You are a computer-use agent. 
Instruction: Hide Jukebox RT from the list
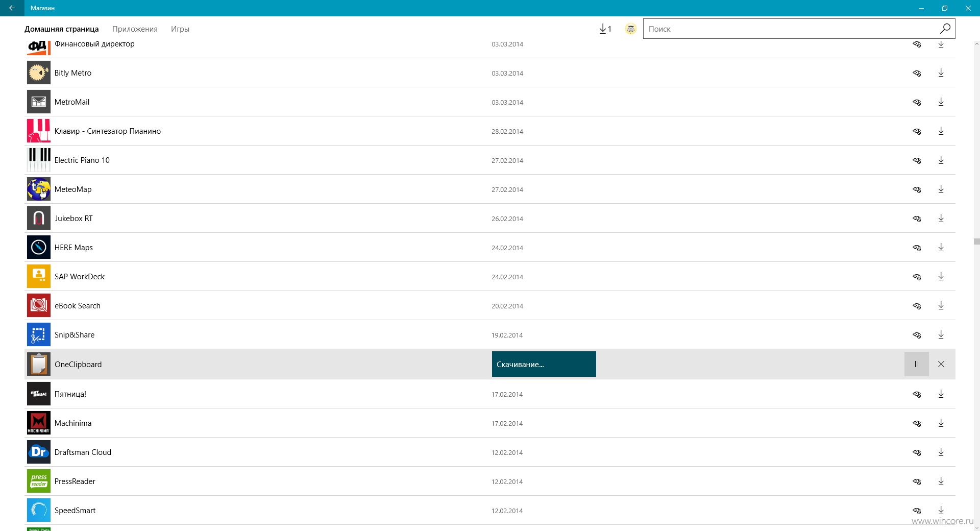[x=917, y=219]
